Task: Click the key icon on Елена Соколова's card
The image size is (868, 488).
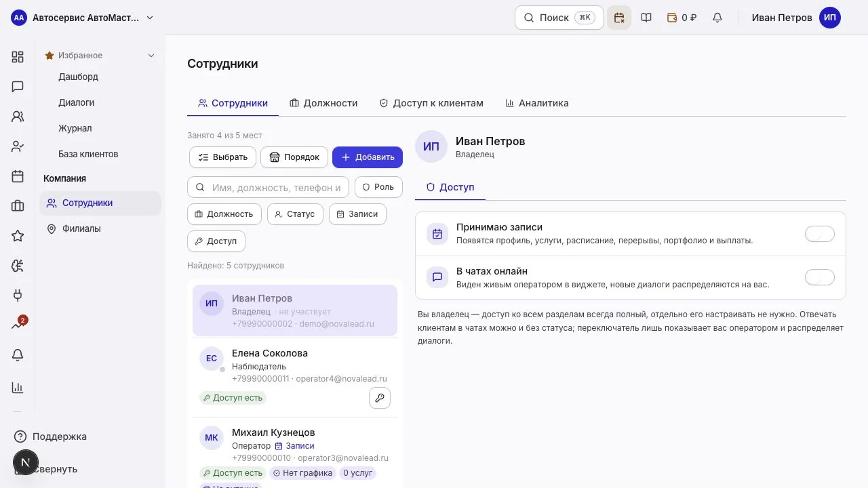Action: [x=380, y=398]
